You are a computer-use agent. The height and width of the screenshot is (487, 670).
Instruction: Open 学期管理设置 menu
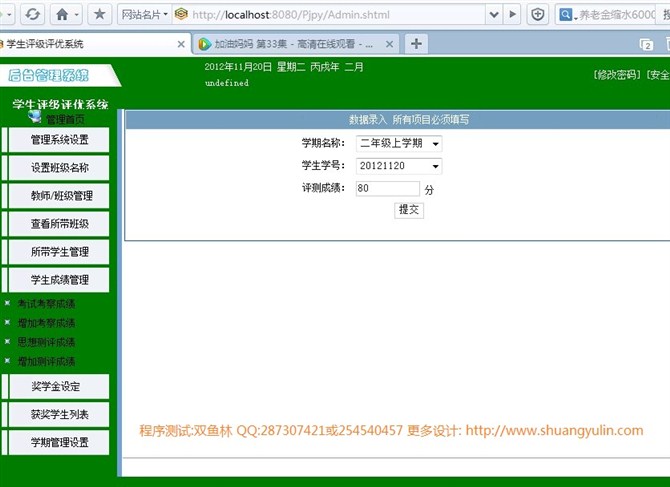[x=59, y=442]
